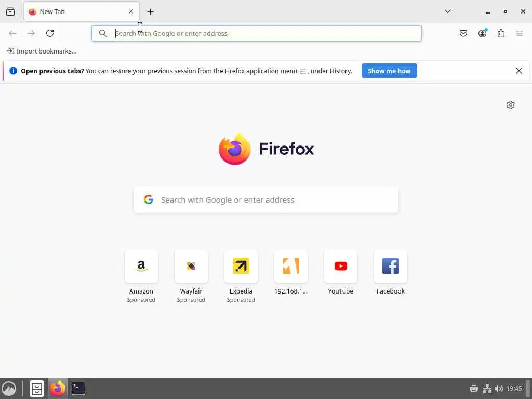Maximize the Firefox window
532x399 pixels.
point(506,11)
